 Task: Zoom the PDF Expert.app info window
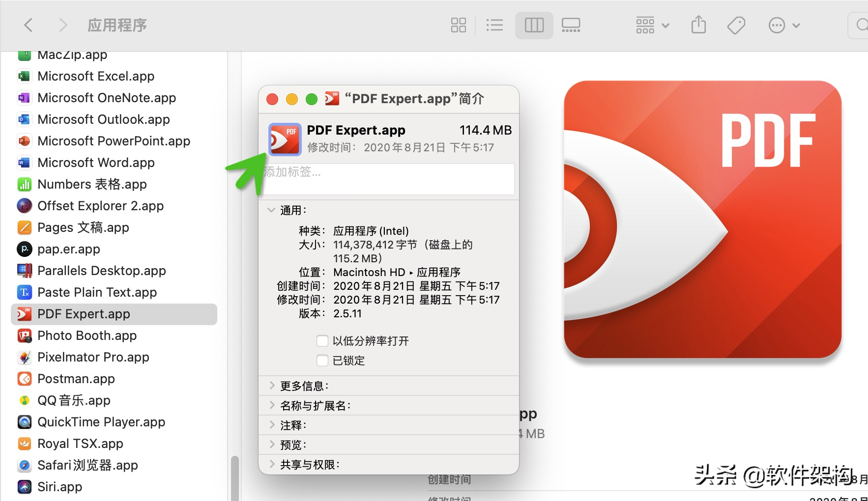(312, 99)
